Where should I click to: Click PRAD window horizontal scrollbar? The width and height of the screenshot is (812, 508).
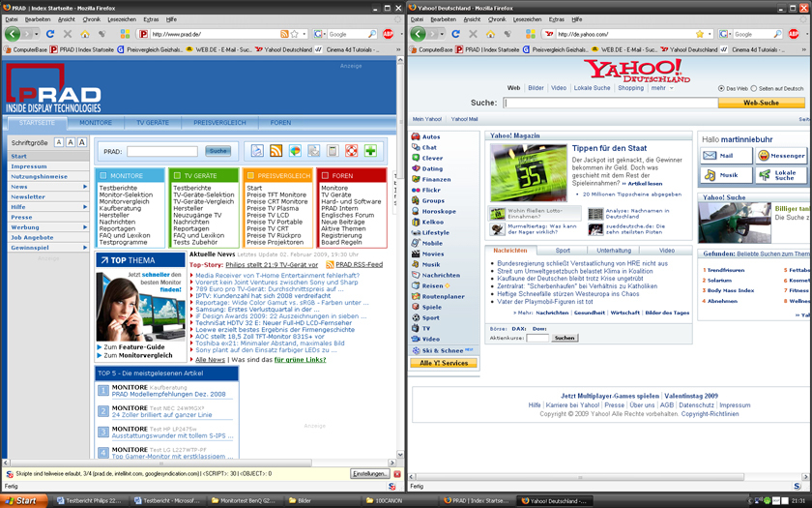click(x=161, y=463)
